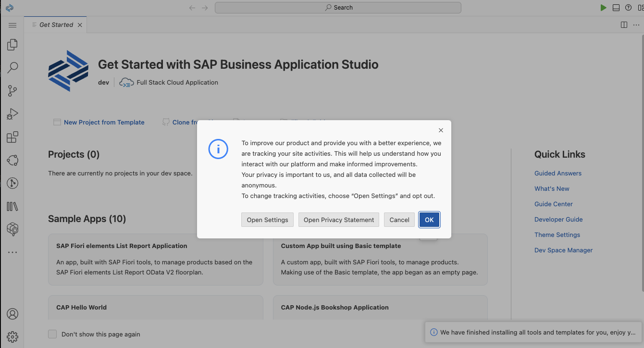This screenshot has width=644, height=348.
Task: Open the Explorer files view
Action: (x=12, y=45)
